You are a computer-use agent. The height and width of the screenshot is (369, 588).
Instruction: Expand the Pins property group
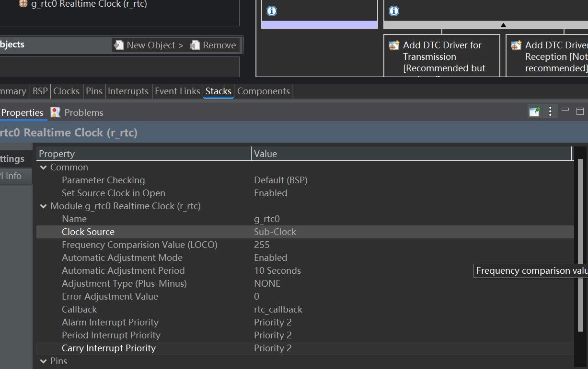tap(44, 361)
